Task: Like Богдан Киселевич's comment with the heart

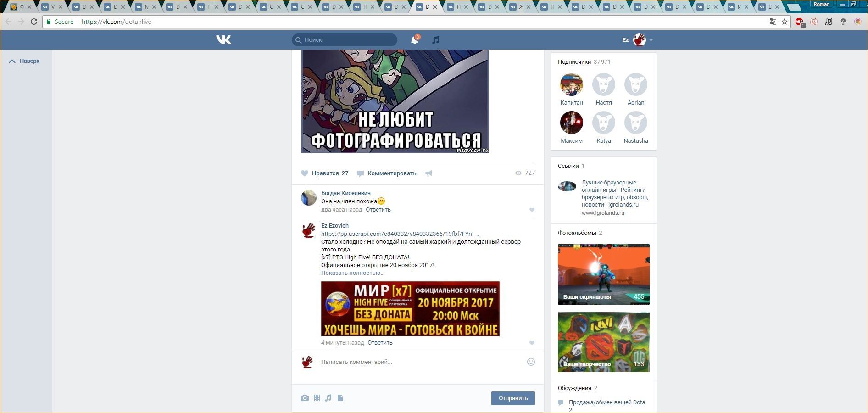Action: (532, 210)
